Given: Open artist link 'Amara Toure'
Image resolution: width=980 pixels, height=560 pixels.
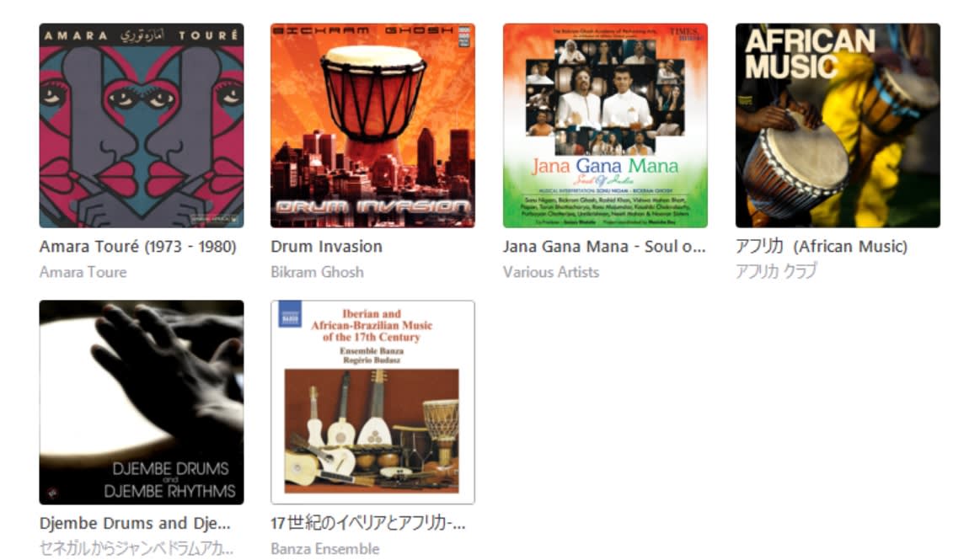Looking at the screenshot, I should tap(83, 272).
